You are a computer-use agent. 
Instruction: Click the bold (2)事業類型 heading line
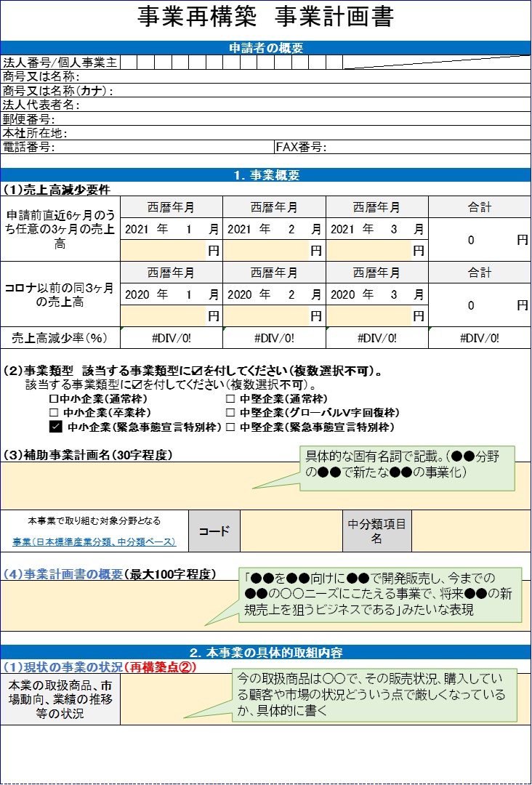click(193, 371)
